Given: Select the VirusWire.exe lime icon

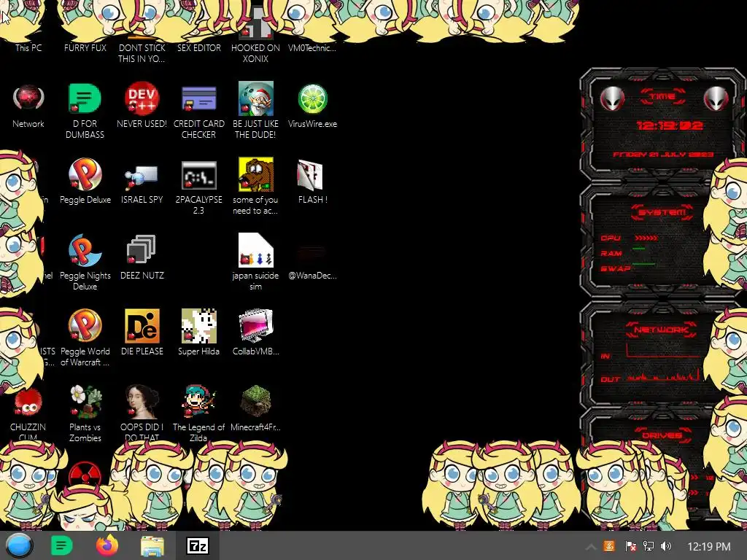Looking at the screenshot, I should point(312,99).
